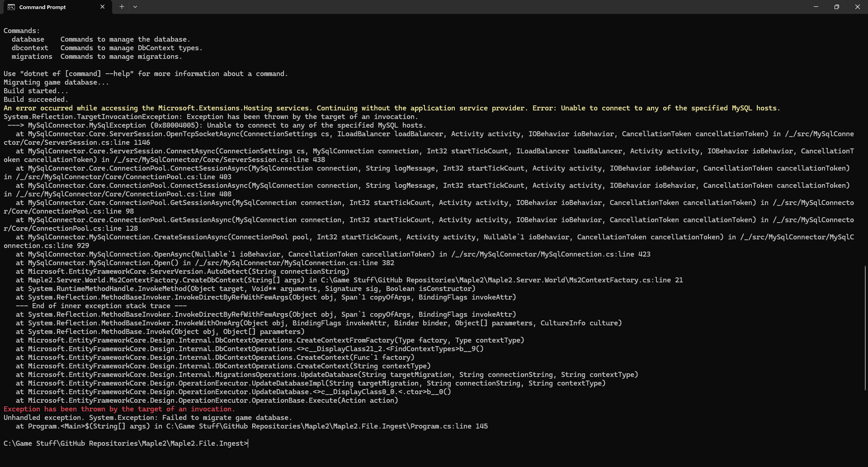Viewport: 868px width, 467px height.
Task: Click the "database" command name
Action: coord(28,39)
